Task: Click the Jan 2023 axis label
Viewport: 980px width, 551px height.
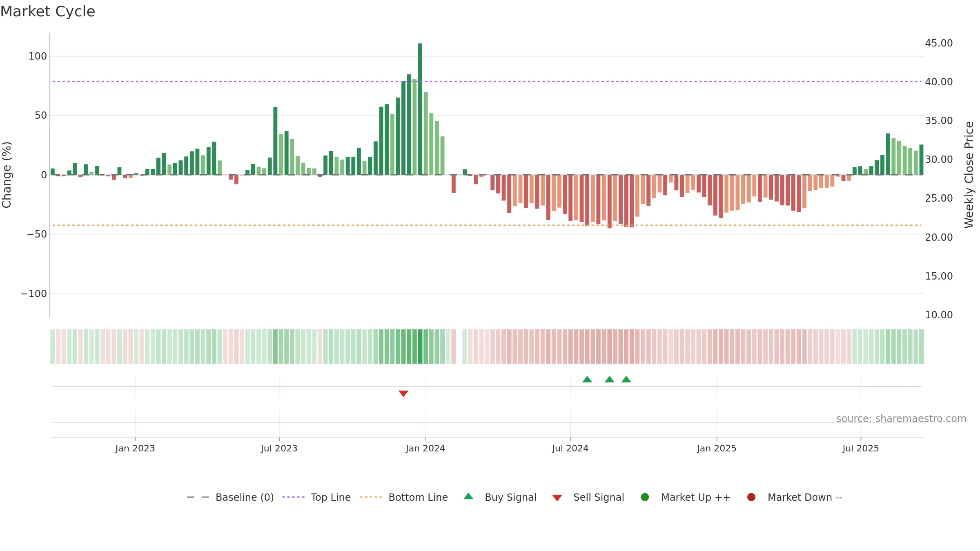Action: pyautogui.click(x=135, y=448)
